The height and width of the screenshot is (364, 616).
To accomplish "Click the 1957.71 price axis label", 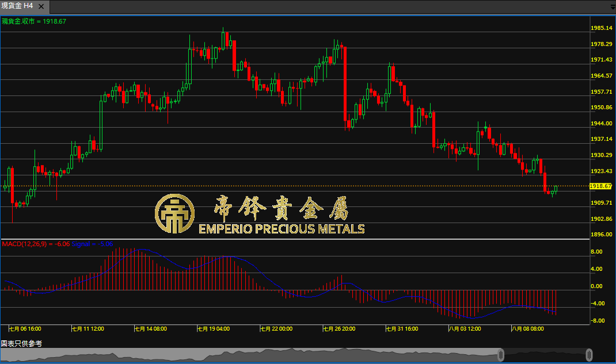I will [x=602, y=92].
